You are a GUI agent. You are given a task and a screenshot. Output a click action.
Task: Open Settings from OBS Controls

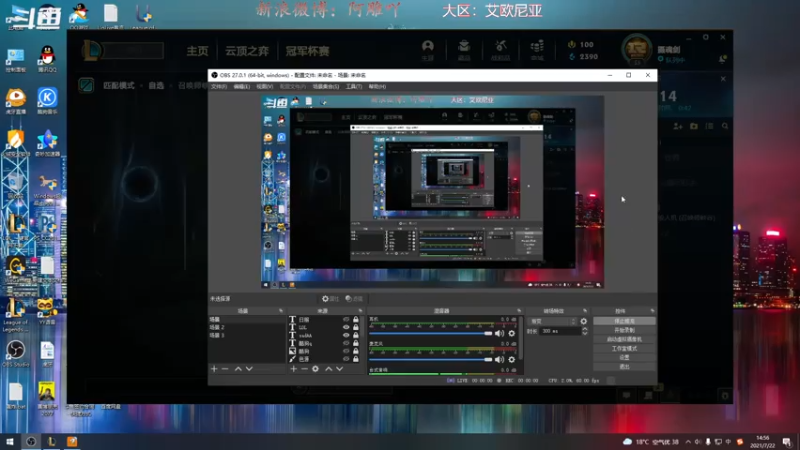[x=624, y=358]
